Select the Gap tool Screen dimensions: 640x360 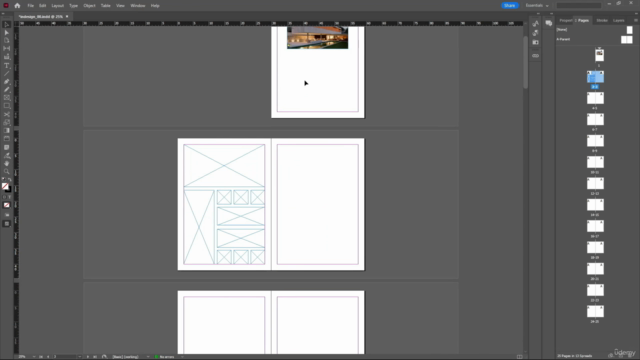coord(7,49)
